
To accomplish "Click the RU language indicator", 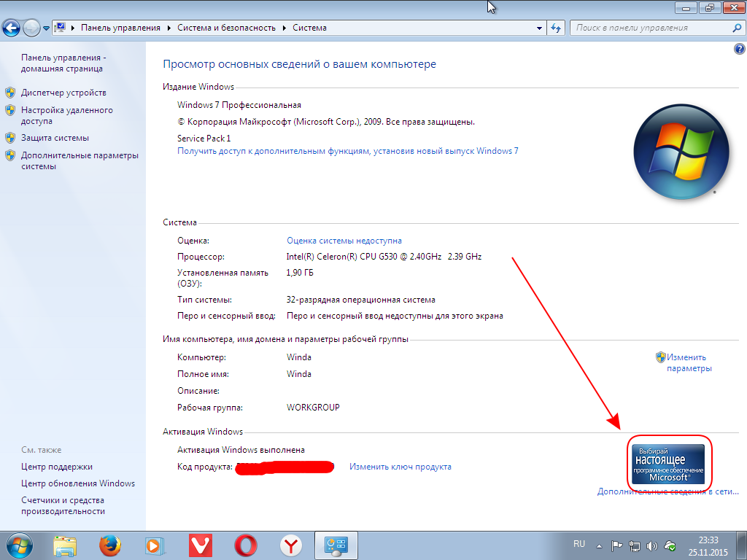I will 578,544.
